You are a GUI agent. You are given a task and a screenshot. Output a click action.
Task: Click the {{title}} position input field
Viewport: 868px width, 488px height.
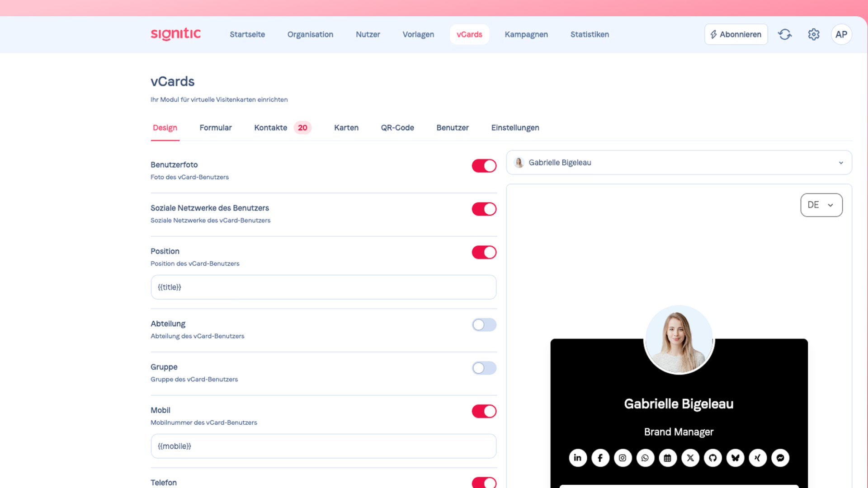click(x=323, y=287)
